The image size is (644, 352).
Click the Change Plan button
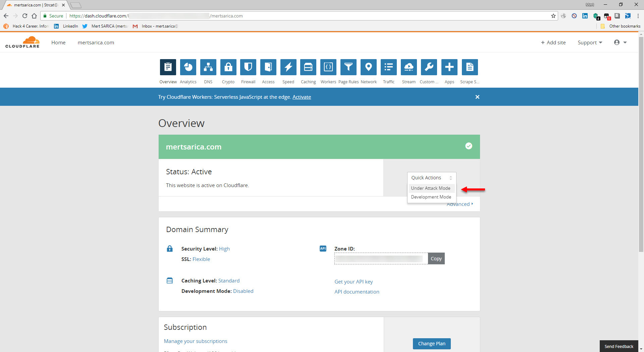point(432,344)
